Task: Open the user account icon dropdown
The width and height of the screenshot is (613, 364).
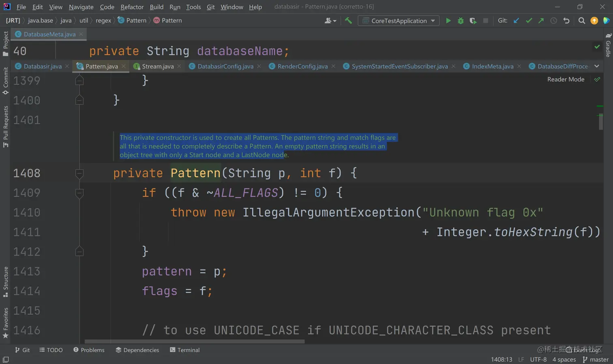Action: point(330,21)
